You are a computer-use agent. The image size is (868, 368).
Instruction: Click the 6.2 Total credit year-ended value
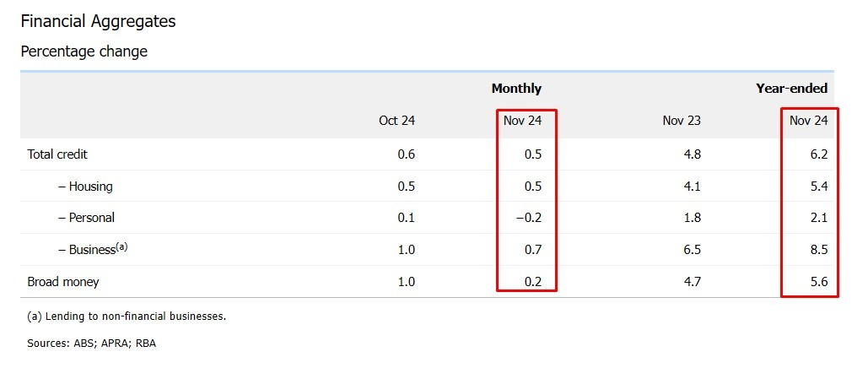818,154
